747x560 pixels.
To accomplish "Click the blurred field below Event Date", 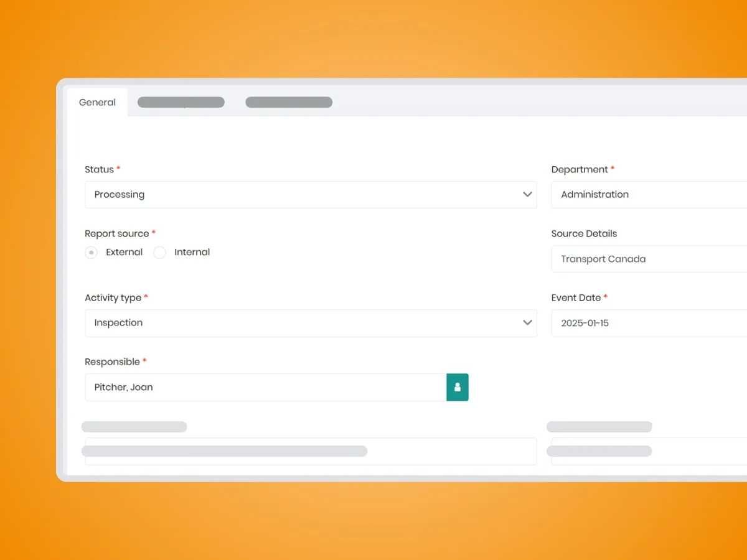I will [649, 452].
